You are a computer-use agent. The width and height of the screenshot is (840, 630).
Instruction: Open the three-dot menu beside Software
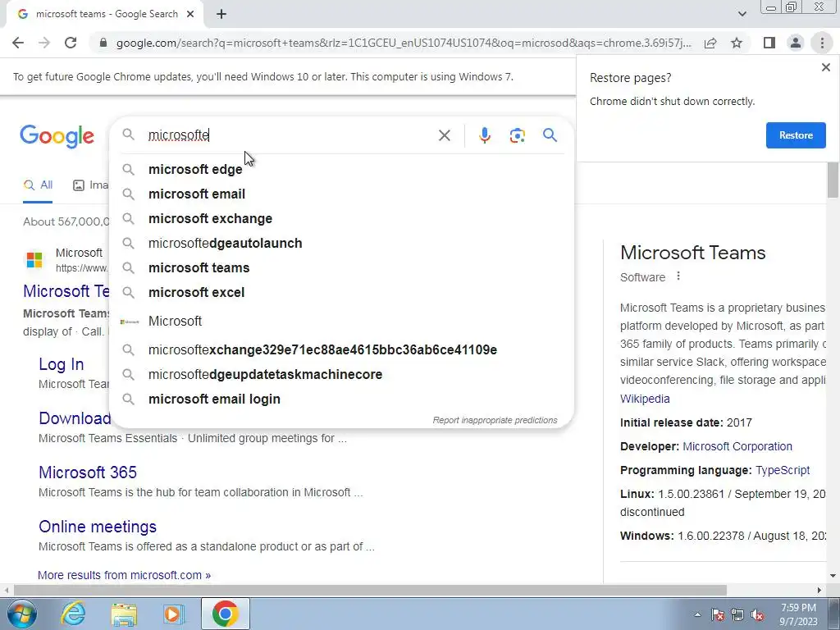click(678, 276)
